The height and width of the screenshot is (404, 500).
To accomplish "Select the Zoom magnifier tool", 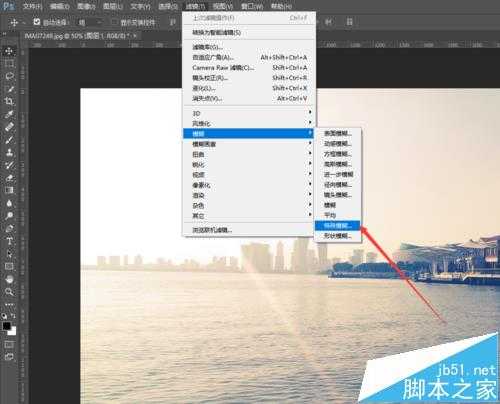I will (x=9, y=292).
